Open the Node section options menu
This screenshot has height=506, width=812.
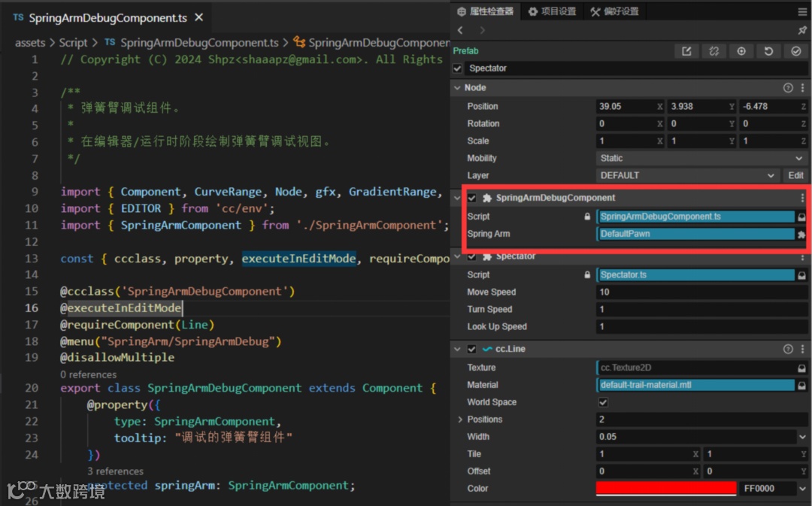[x=803, y=87]
